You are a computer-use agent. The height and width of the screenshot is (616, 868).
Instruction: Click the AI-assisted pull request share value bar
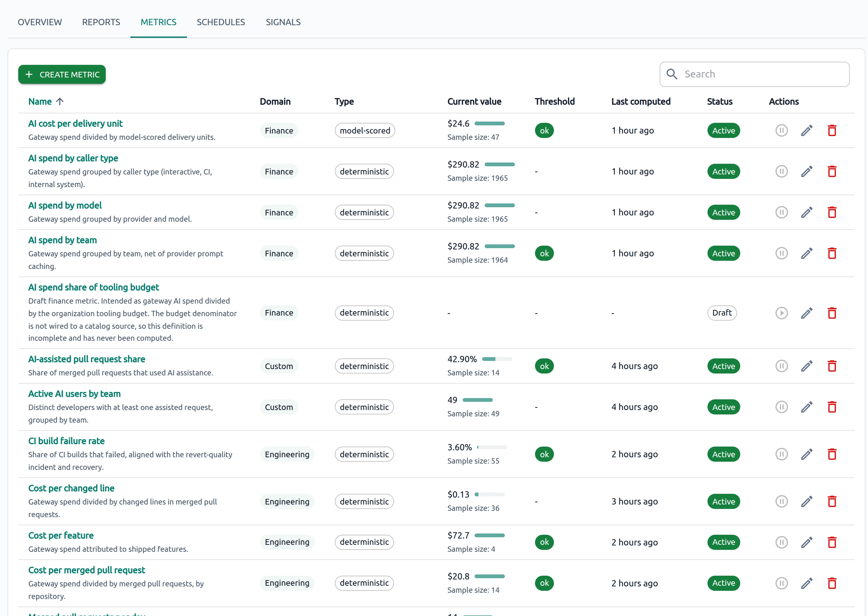coord(497,359)
